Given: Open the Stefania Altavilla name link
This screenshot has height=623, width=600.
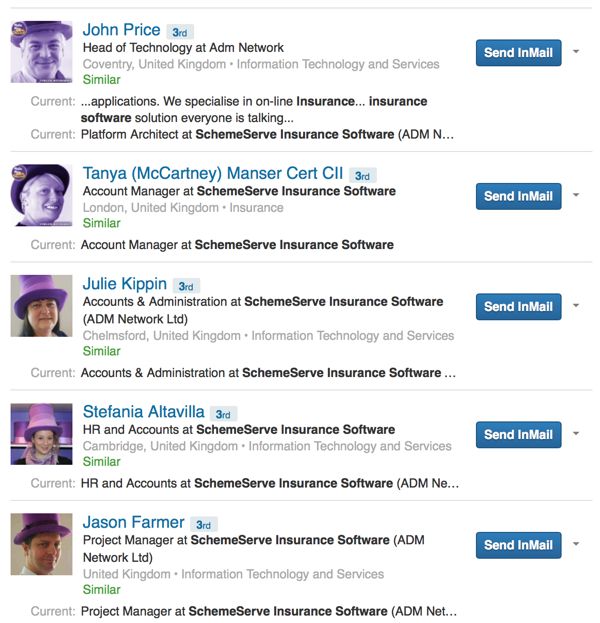Looking at the screenshot, I should 143,412.
